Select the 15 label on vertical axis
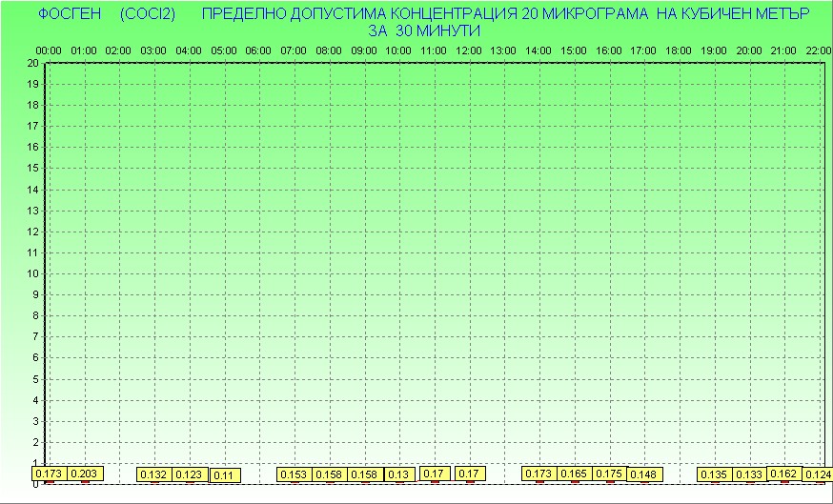The width and height of the screenshot is (833, 504). [33, 169]
